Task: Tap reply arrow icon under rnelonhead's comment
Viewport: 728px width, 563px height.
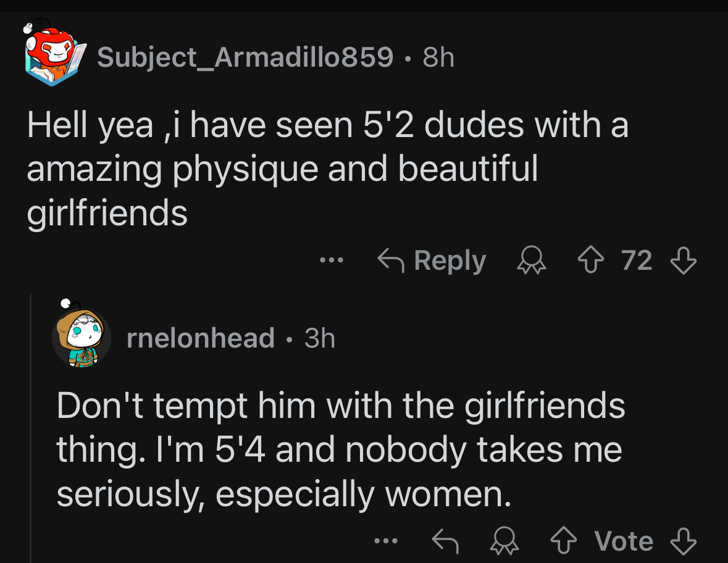Action: pos(445,541)
